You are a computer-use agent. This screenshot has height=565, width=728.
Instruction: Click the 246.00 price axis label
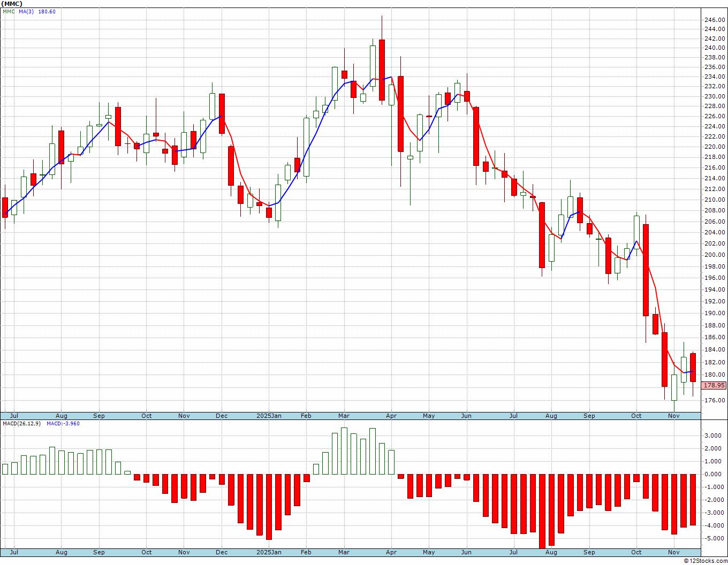point(715,20)
